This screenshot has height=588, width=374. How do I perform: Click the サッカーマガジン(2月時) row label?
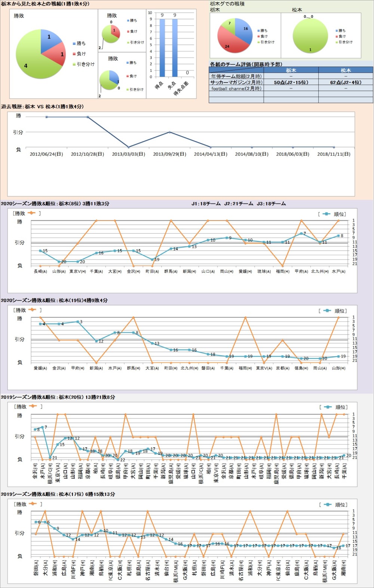coord(236,82)
